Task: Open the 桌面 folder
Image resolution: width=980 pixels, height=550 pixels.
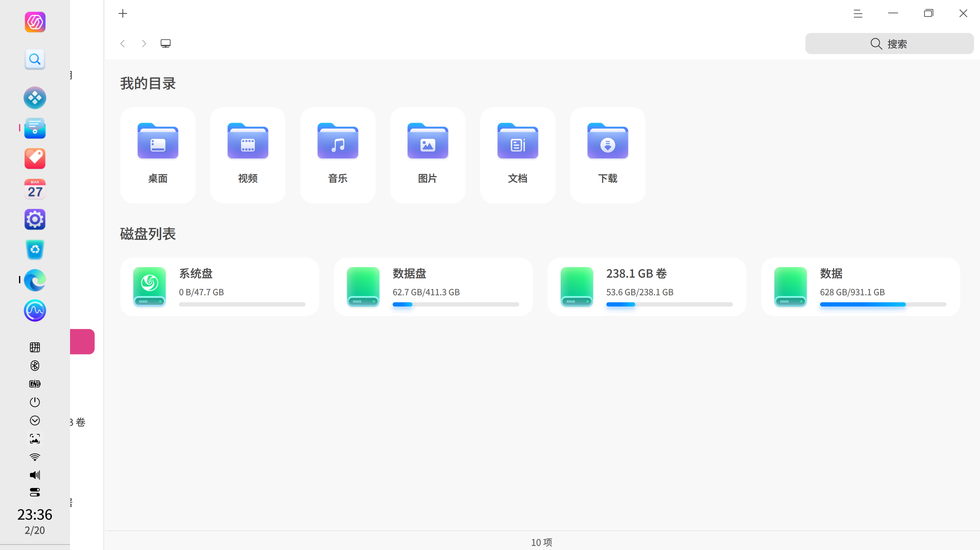Action: click(x=157, y=155)
